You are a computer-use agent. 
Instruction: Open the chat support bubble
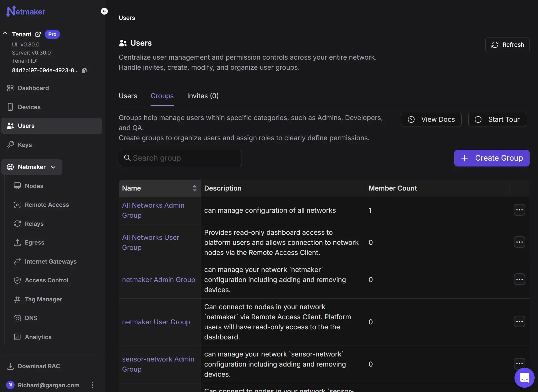click(524, 377)
